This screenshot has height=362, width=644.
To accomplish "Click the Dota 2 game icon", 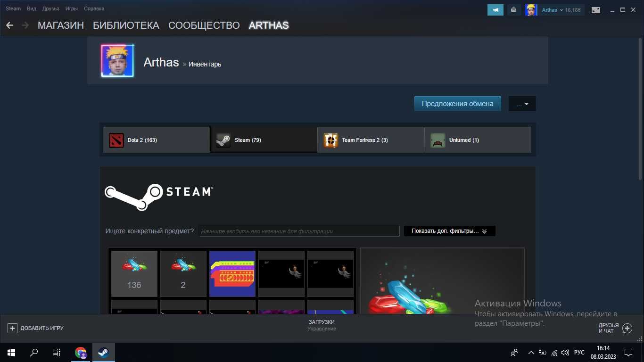I will [x=116, y=140].
